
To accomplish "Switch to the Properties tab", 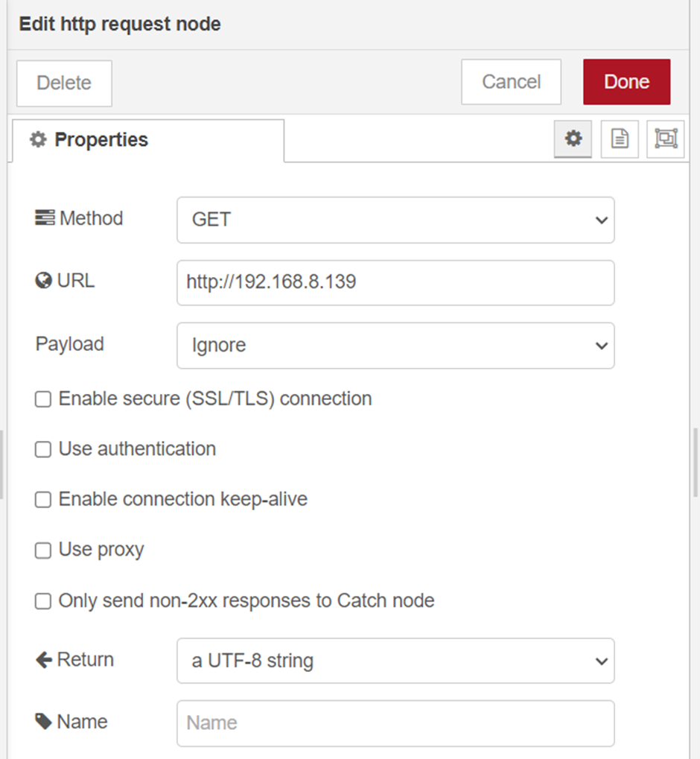I will pos(148,140).
